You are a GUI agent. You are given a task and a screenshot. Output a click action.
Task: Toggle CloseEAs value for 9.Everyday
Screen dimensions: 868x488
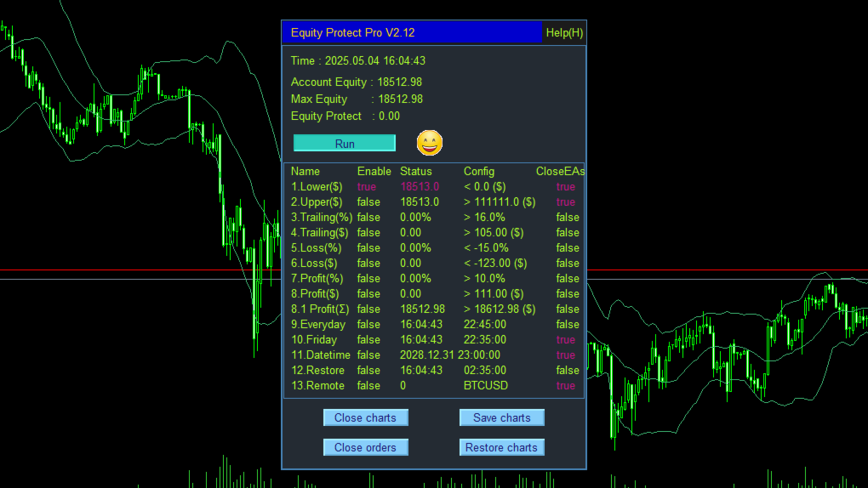(568, 325)
